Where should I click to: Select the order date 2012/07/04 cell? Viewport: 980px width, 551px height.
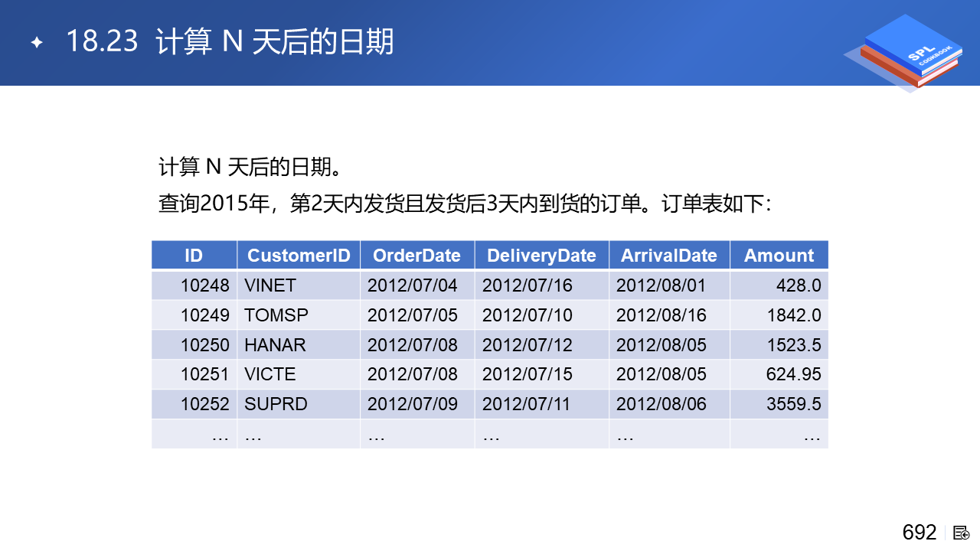tap(413, 285)
